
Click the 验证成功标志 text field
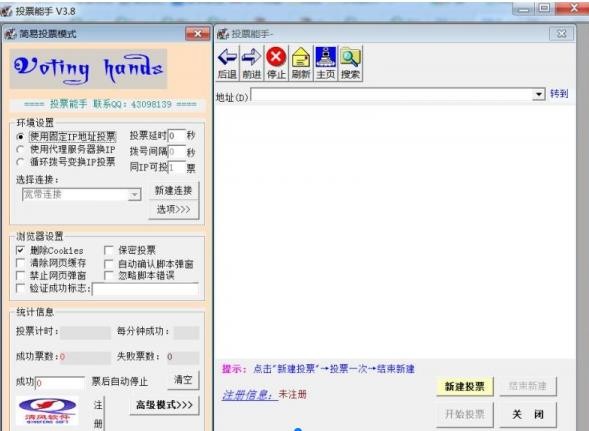tap(145, 289)
